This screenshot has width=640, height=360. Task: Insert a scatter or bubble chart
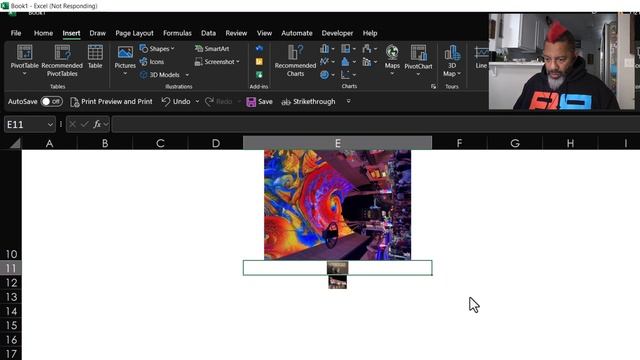(348, 75)
